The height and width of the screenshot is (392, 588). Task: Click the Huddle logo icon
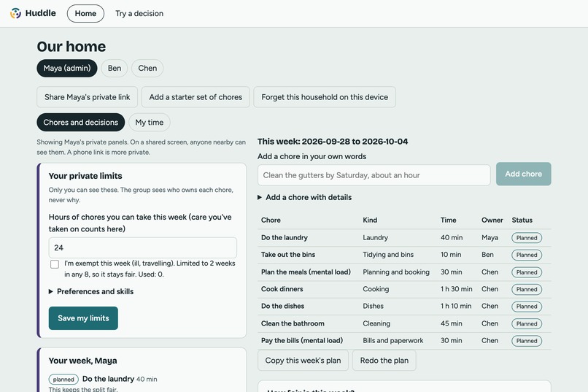click(16, 13)
